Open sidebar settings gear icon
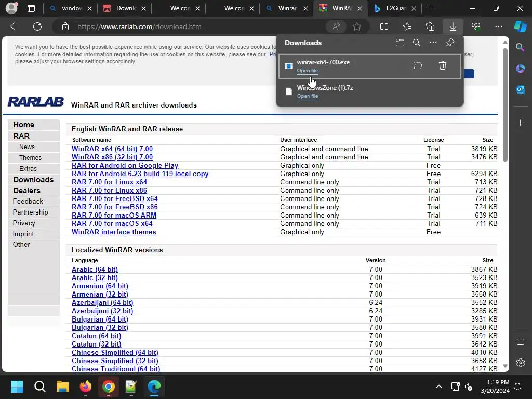 click(x=520, y=363)
